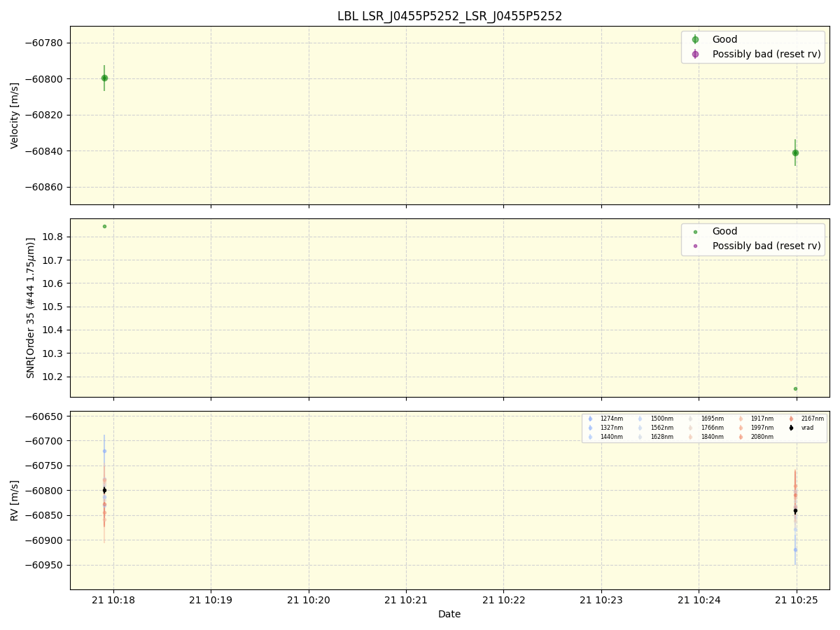Image resolution: width=840 pixels, height=630 pixels.
Task: Click the 1766nm legend label
Action: click(x=713, y=428)
